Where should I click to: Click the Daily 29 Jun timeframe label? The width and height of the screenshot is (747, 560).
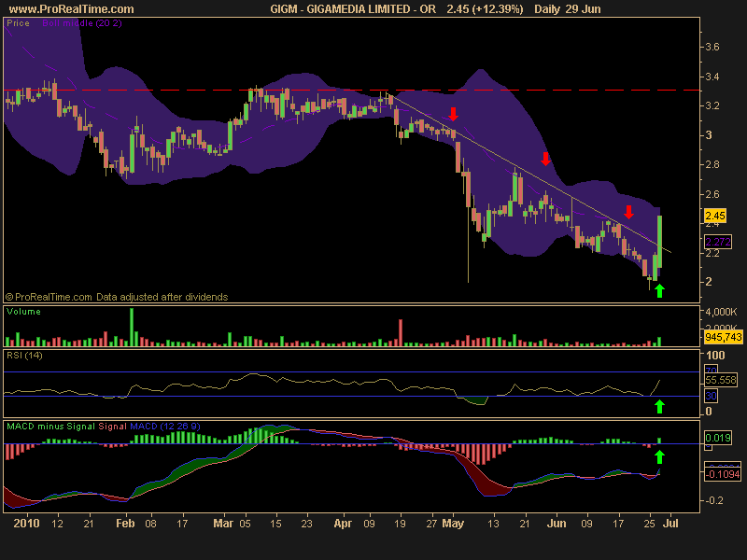[568, 9]
